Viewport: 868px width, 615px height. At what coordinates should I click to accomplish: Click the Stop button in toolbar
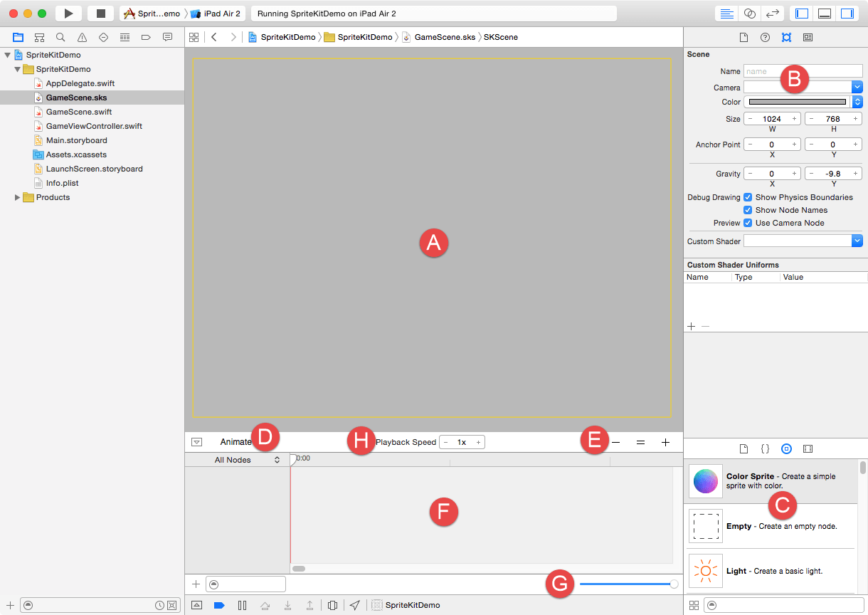point(100,14)
